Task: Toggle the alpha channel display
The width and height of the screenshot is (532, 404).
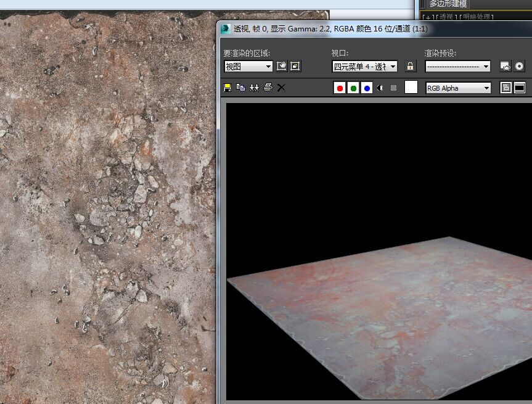Action: coord(380,88)
